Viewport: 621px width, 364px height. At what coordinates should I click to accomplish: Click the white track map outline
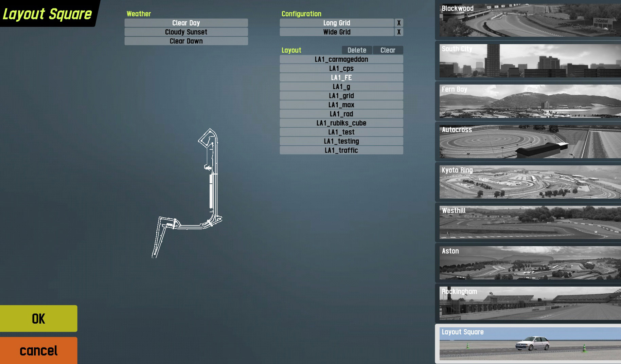tap(187, 193)
